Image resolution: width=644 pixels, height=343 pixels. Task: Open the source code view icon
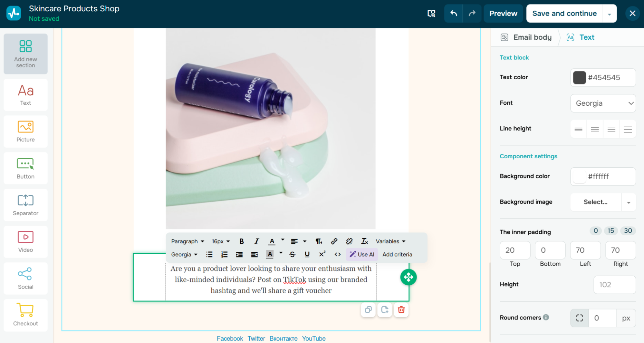pyautogui.click(x=337, y=254)
